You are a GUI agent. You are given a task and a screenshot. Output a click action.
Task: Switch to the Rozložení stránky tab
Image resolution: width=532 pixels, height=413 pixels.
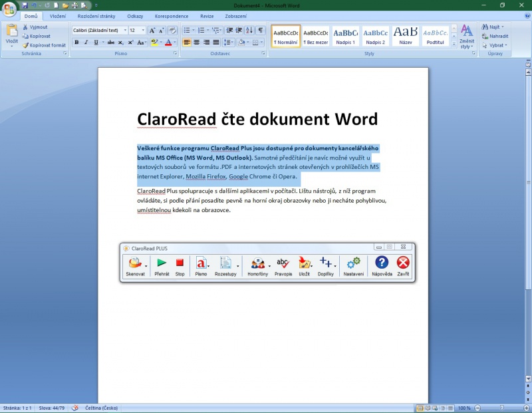(96, 16)
